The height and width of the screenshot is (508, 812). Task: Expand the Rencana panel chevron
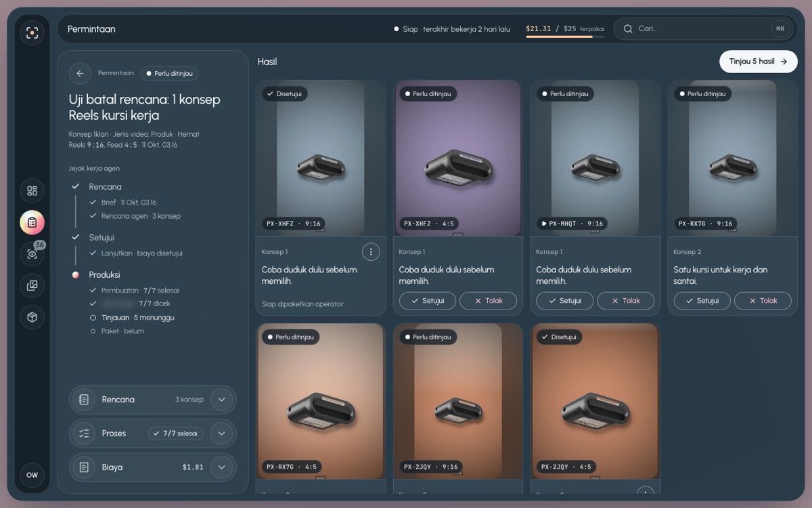221,400
